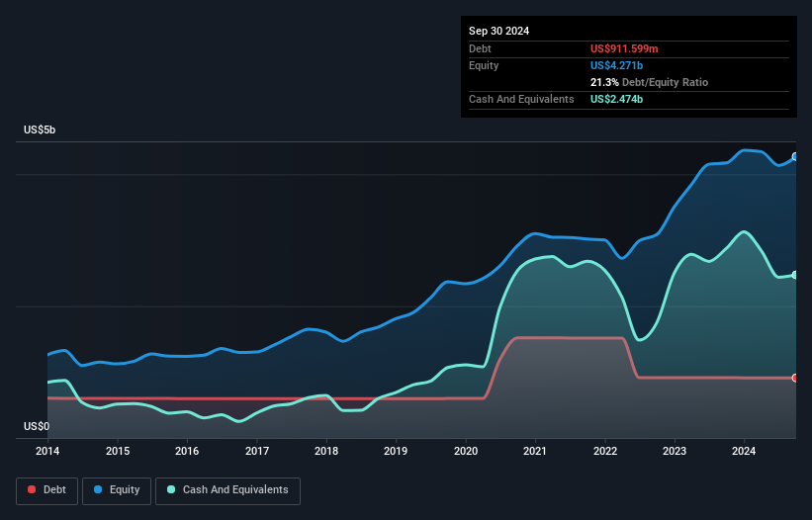The width and height of the screenshot is (812, 520).
Task: Click the 2015 x-axis label
Action: 118,451
